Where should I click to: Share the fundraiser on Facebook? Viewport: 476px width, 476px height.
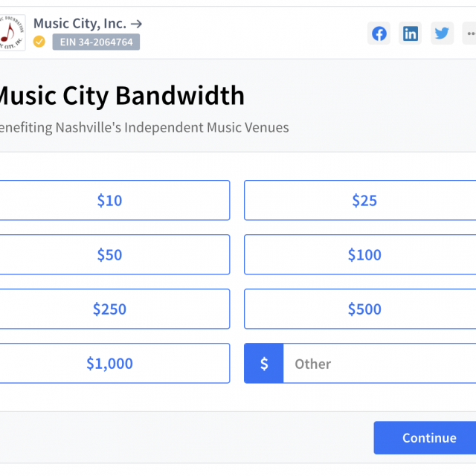(379, 33)
